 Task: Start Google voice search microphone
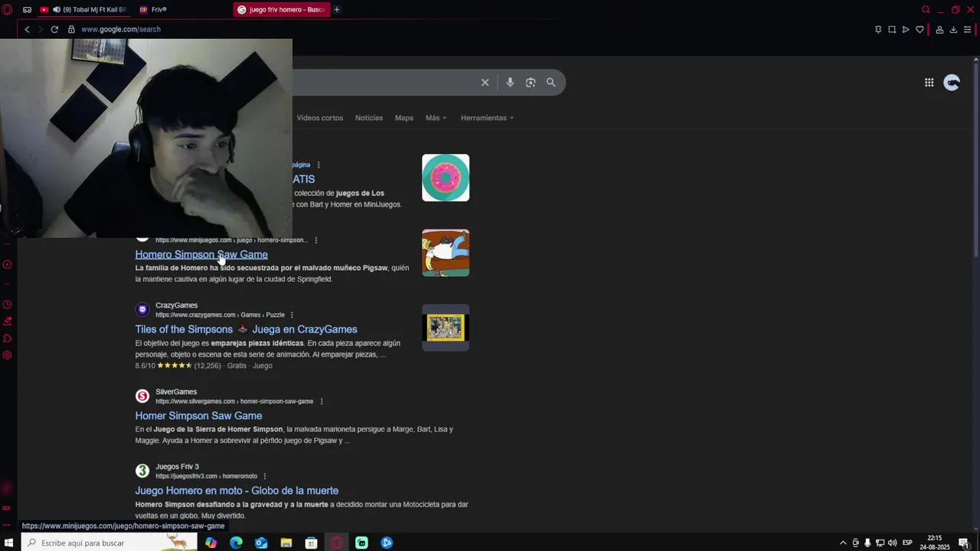[510, 82]
